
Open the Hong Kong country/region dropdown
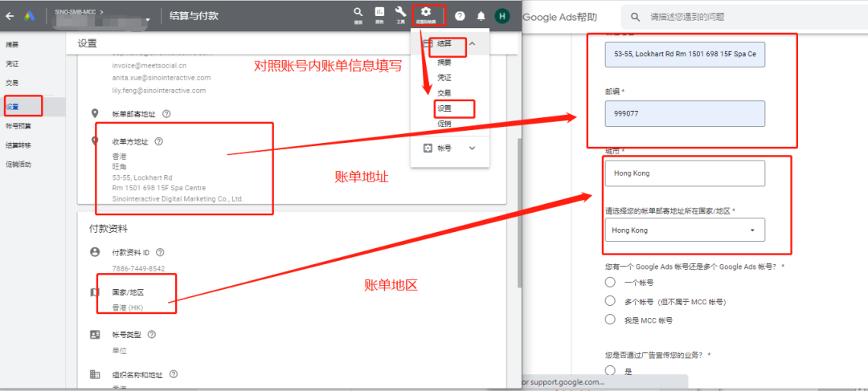685,230
